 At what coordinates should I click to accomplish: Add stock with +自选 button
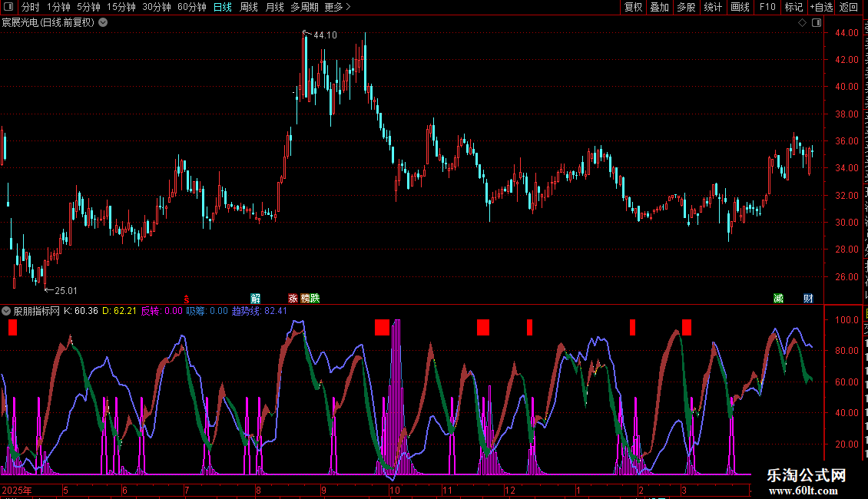pyautogui.click(x=821, y=7)
